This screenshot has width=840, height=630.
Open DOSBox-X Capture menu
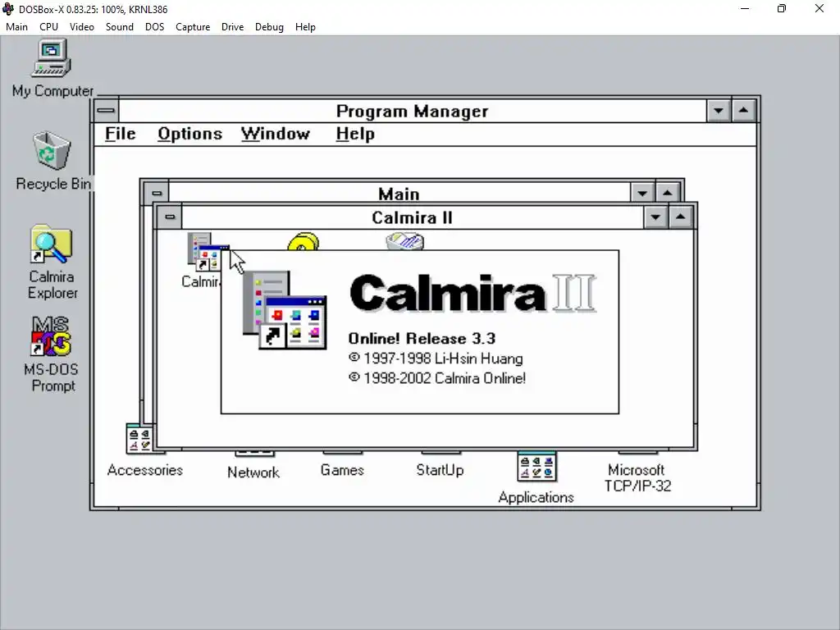point(193,27)
